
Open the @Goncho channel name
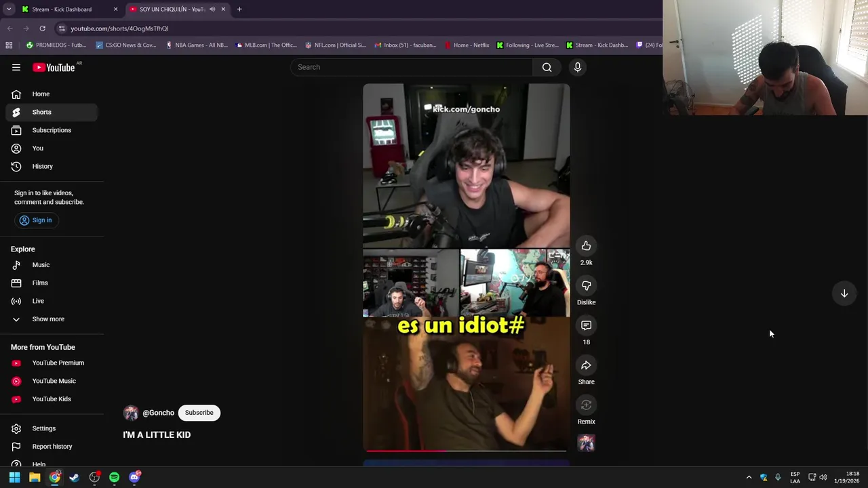(x=158, y=413)
